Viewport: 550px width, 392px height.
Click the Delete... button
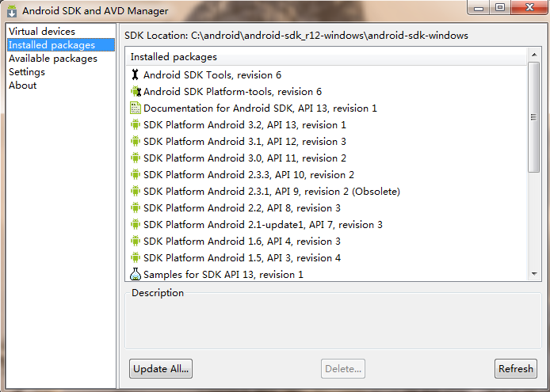point(342,368)
